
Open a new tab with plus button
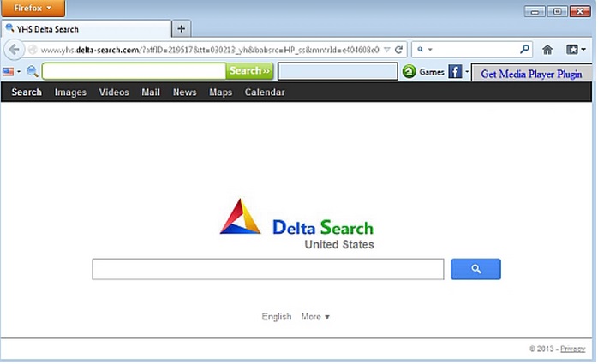point(181,28)
